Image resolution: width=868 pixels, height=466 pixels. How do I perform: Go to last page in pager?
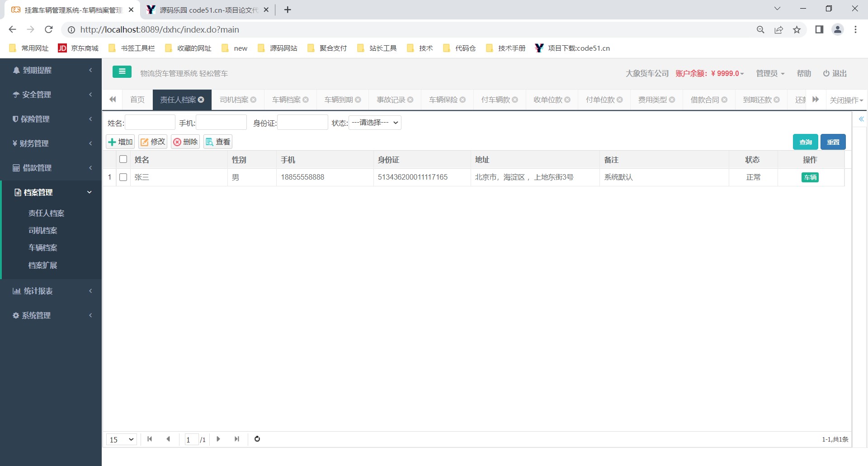click(237, 439)
